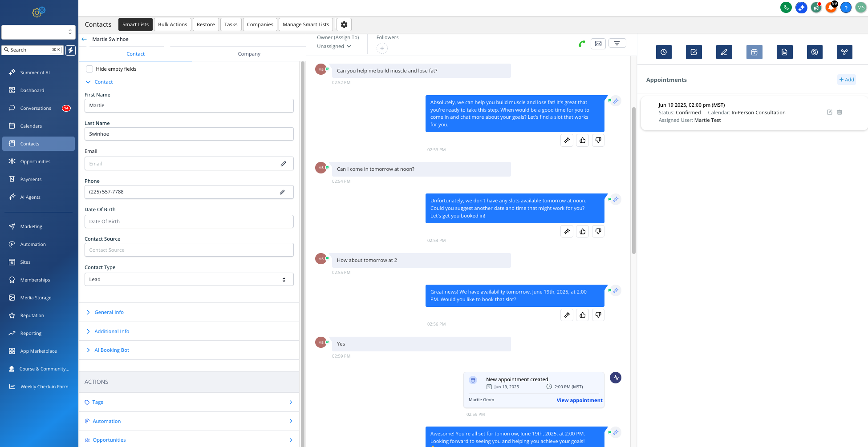
Task: Switch to the Company tab
Action: coord(249,54)
